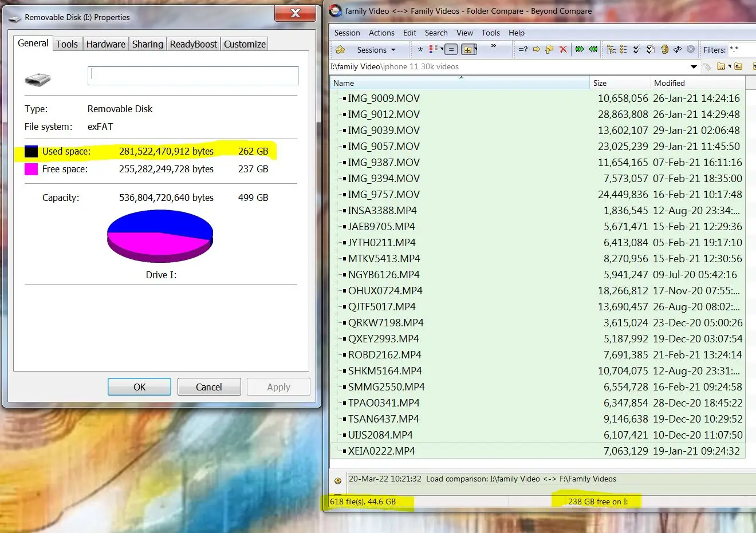Viewport: 756px width, 533px height.
Task: Click the Select All checkmark icon
Action: tap(637, 50)
